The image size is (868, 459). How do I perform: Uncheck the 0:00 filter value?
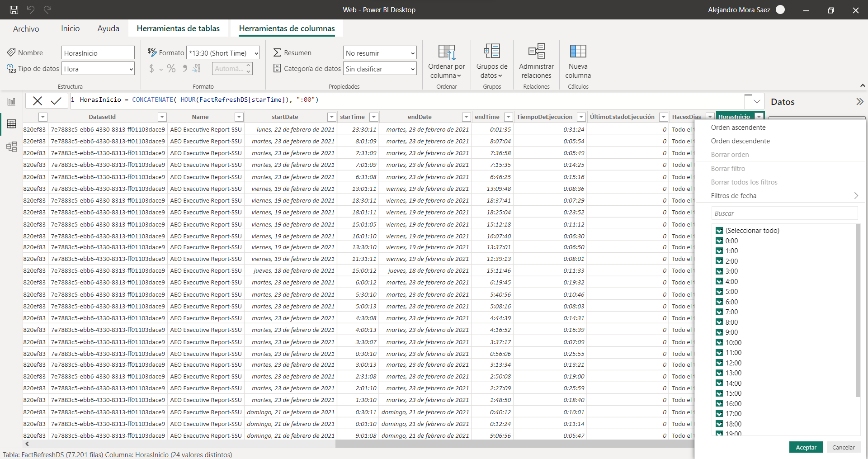[x=719, y=241]
